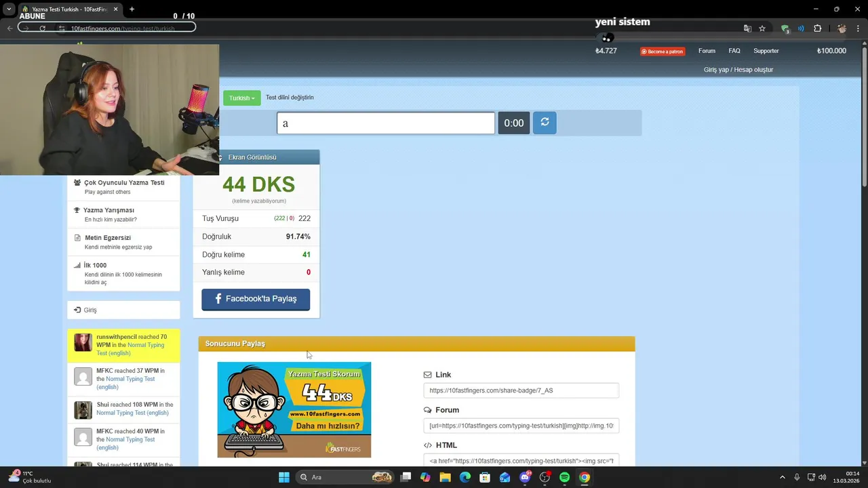The image size is (868, 488).
Task: Click the green shield extension icon
Action: (x=785, y=28)
